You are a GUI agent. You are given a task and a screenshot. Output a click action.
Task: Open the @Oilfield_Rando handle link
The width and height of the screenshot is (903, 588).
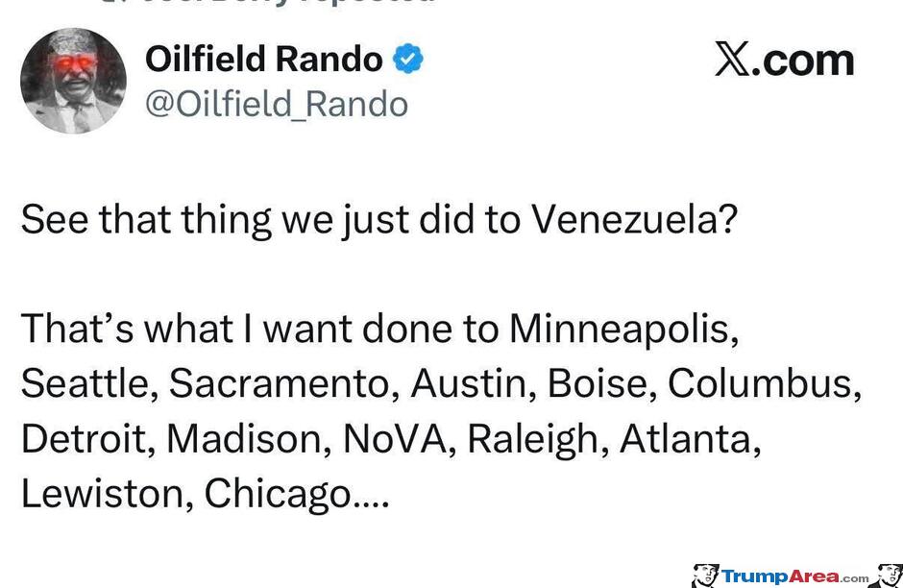point(277,104)
